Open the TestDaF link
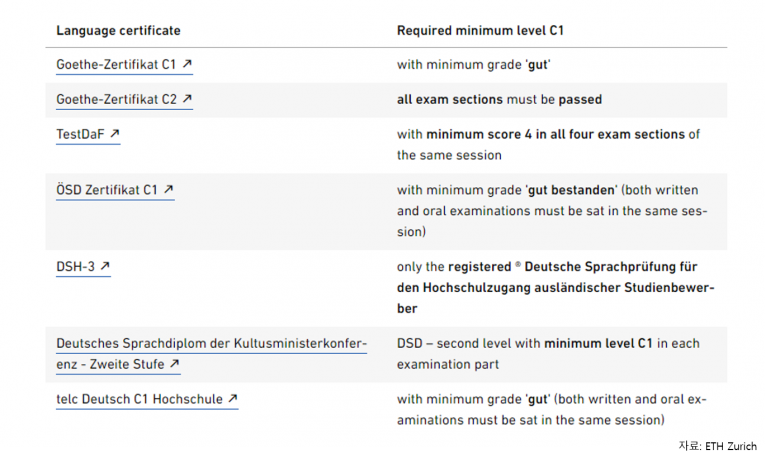 (x=88, y=134)
